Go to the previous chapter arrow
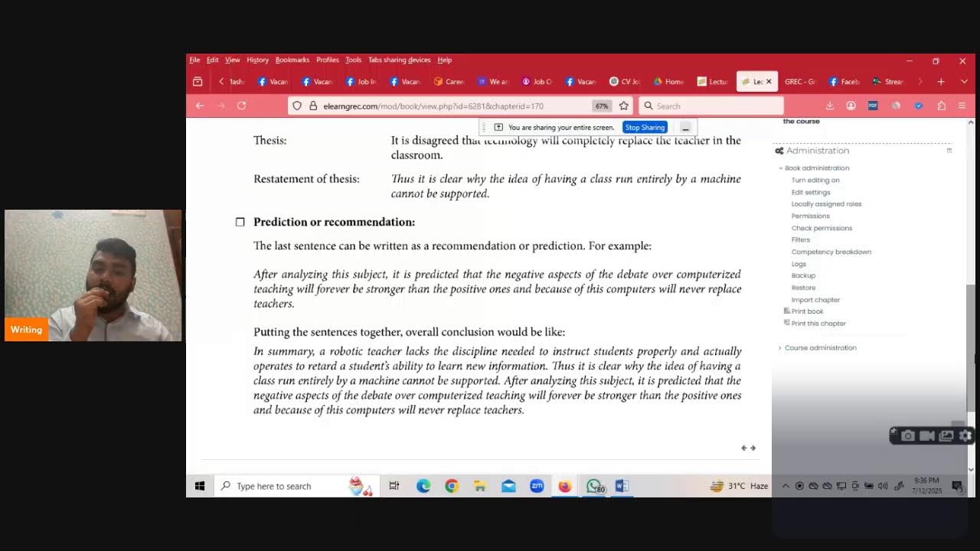The width and height of the screenshot is (980, 551). 743,448
